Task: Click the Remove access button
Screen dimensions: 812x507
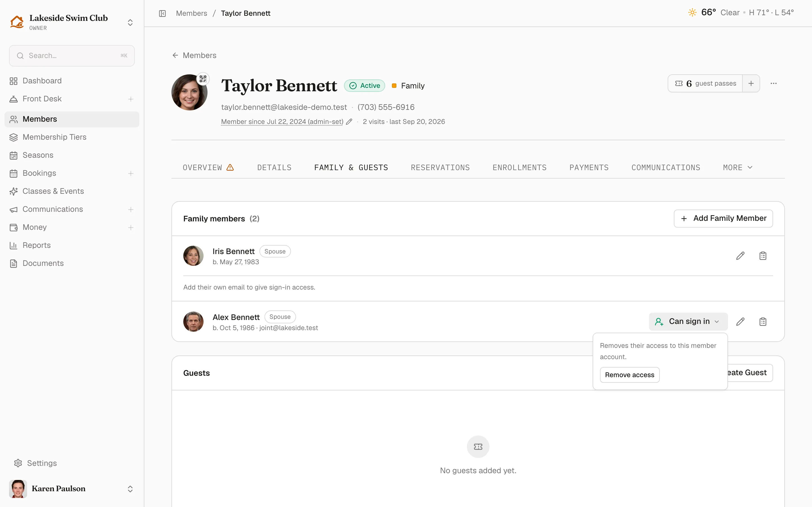Action: click(x=630, y=375)
